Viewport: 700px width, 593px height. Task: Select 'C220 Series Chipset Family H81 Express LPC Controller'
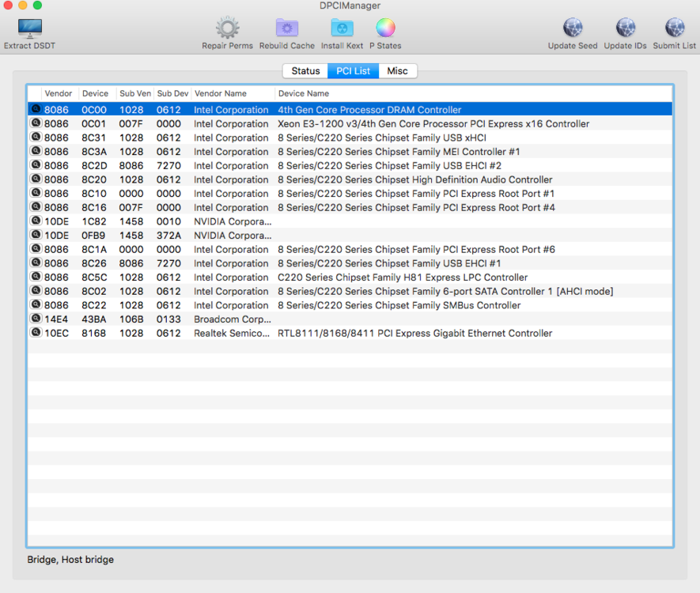403,278
